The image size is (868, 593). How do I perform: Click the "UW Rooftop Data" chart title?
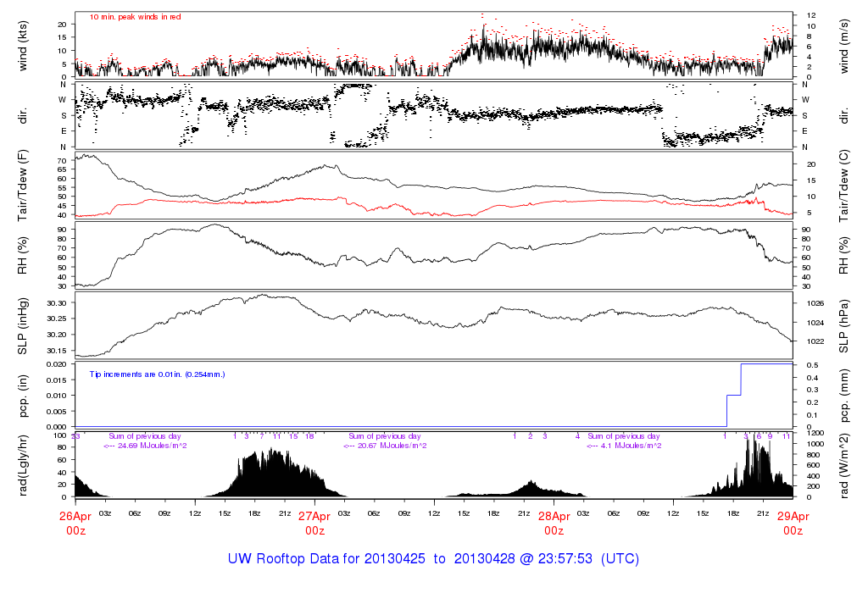[433, 559]
